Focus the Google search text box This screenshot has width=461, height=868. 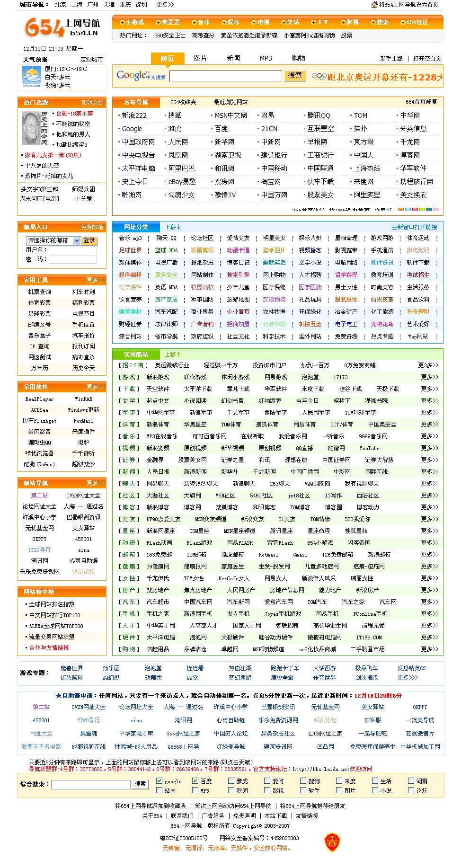tap(225, 76)
